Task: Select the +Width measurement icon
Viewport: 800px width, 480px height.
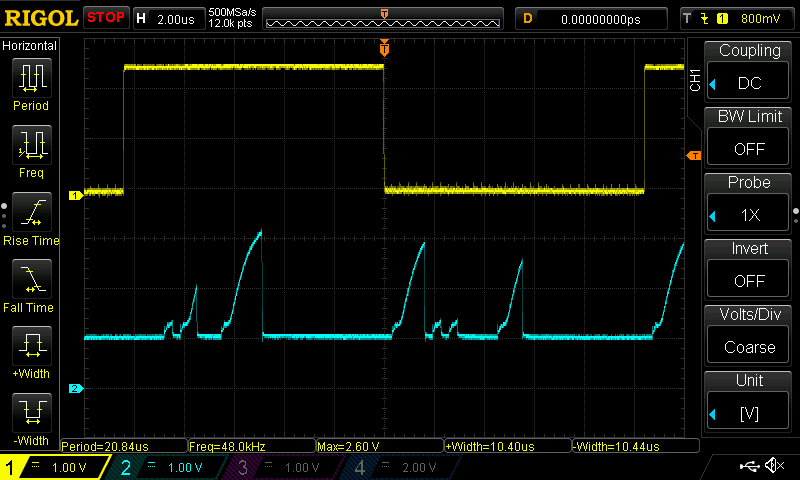Action: click(x=31, y=347)
